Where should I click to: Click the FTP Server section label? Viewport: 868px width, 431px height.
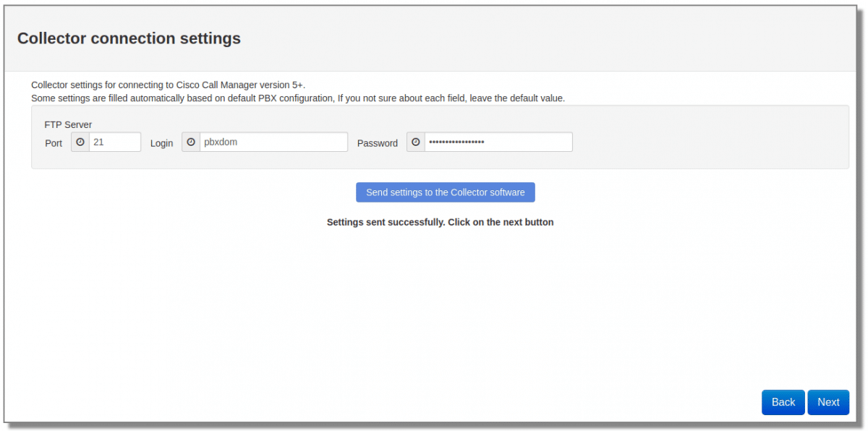coord(68,124)
